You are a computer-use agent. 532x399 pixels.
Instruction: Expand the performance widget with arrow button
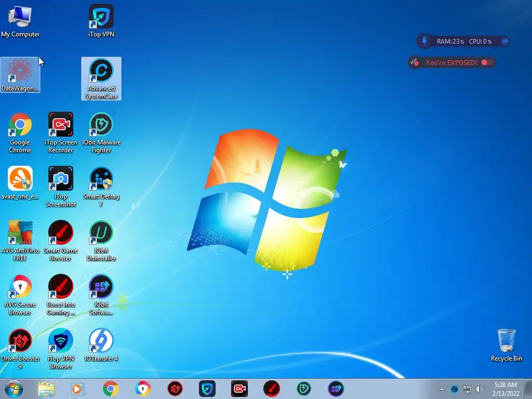pos(504,42)
